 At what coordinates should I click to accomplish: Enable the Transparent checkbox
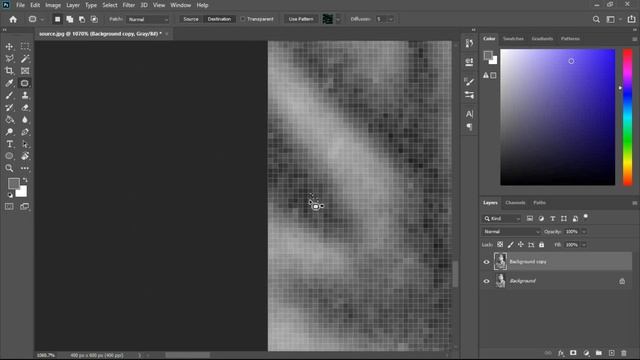click(x=242, y=19)
